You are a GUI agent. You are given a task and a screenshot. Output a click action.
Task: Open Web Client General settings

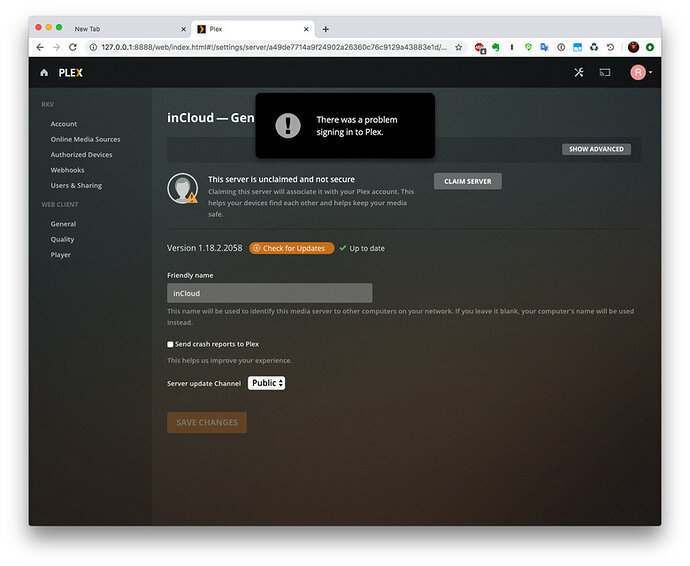(63, 224)
